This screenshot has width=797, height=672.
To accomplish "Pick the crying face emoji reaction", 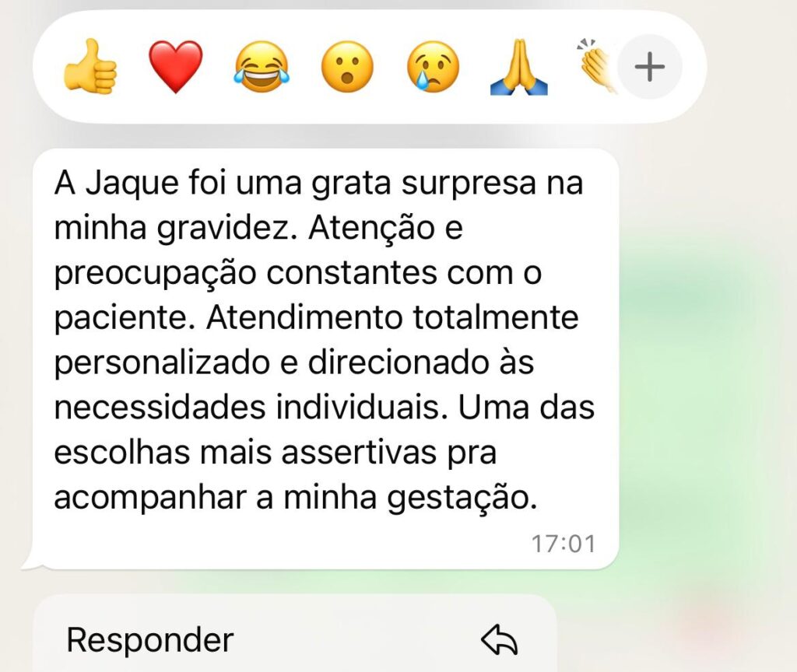I will (433, 67).
